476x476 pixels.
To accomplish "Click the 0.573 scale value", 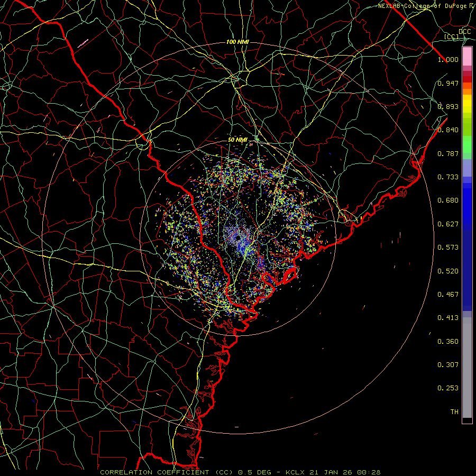I will pos(448,248).
